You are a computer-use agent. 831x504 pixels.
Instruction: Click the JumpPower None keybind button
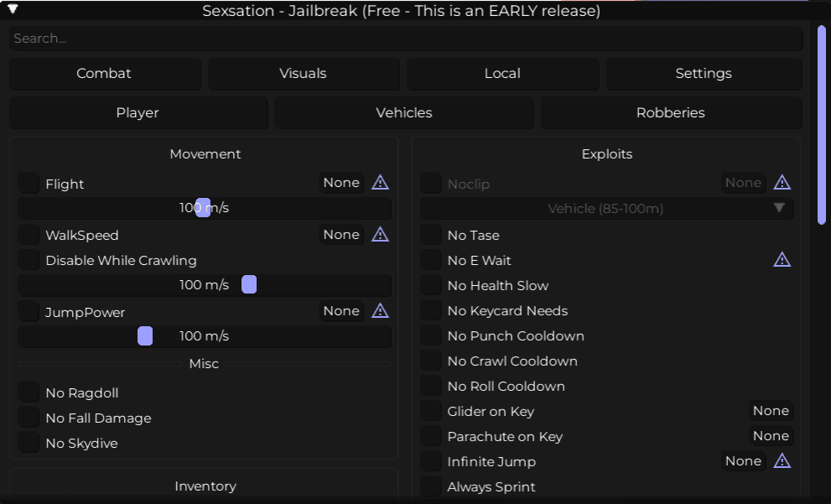pos(341,310)
